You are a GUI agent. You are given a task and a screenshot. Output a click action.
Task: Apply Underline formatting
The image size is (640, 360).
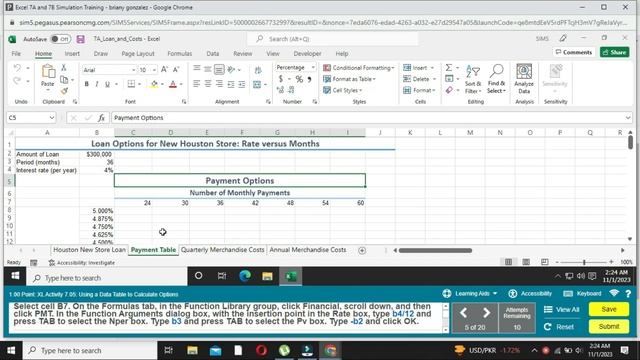click(x=107, y=84)
